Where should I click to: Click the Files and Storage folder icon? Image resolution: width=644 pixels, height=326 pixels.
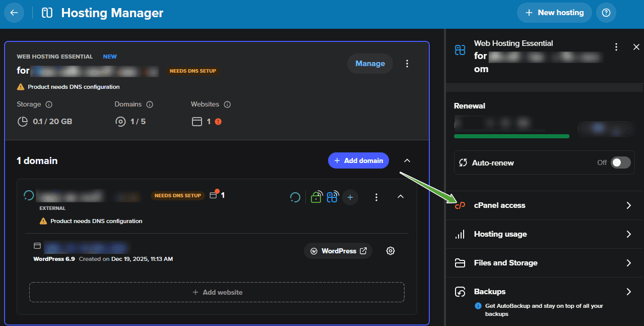460,263
